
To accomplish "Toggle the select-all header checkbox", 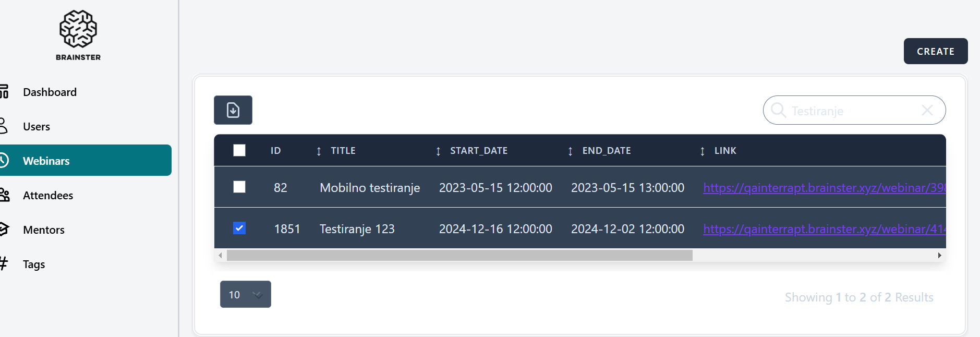I will click(239, 150).
